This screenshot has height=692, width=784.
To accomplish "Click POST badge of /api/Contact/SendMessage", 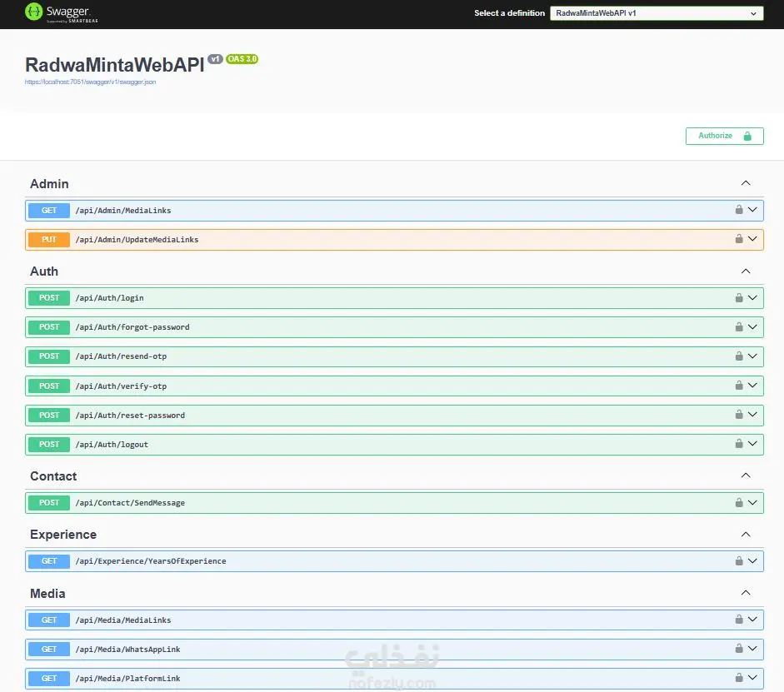I will (49, 503).
